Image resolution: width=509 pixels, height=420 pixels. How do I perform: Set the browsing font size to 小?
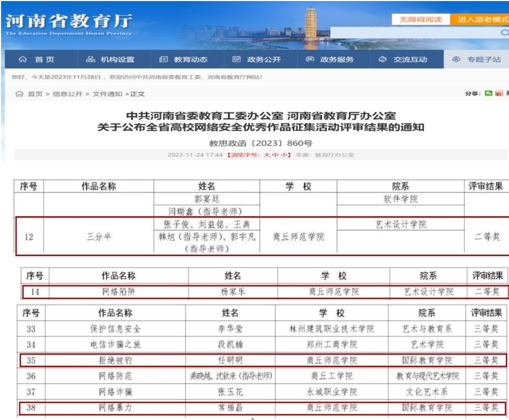[x=283, y=155]
